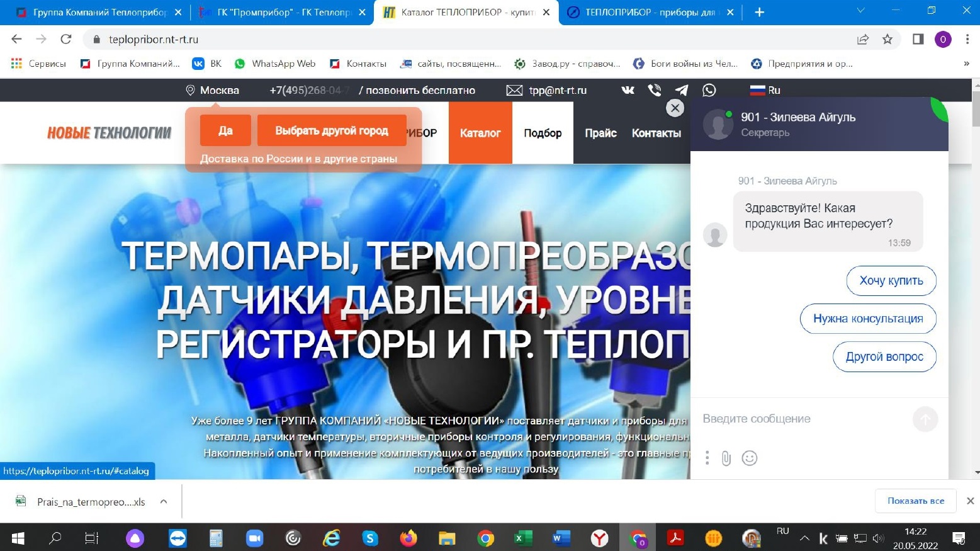The height and width of the screenshot is (551, 980).
Task: Click the phone call icon in header
Action: pos(655,90)
